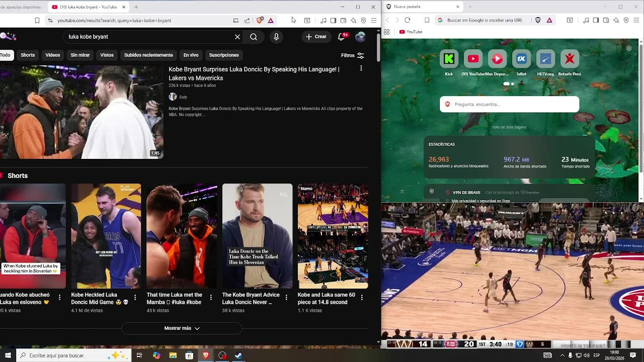The width and height of the screenshot is (644, 362).
Task: Start voice search with the microphone icon
Action: [x=276, y=37]
